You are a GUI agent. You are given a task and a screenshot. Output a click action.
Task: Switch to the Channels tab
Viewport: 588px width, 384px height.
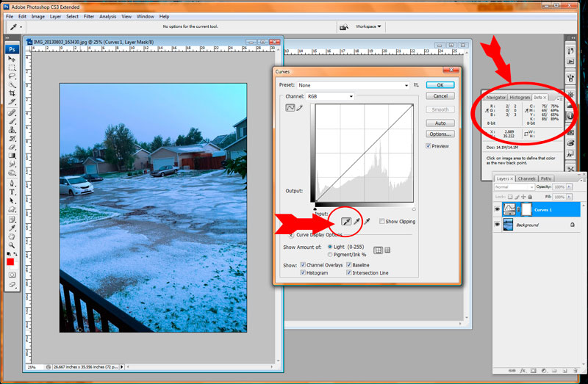pyautogui.click(x=526, y=178)
